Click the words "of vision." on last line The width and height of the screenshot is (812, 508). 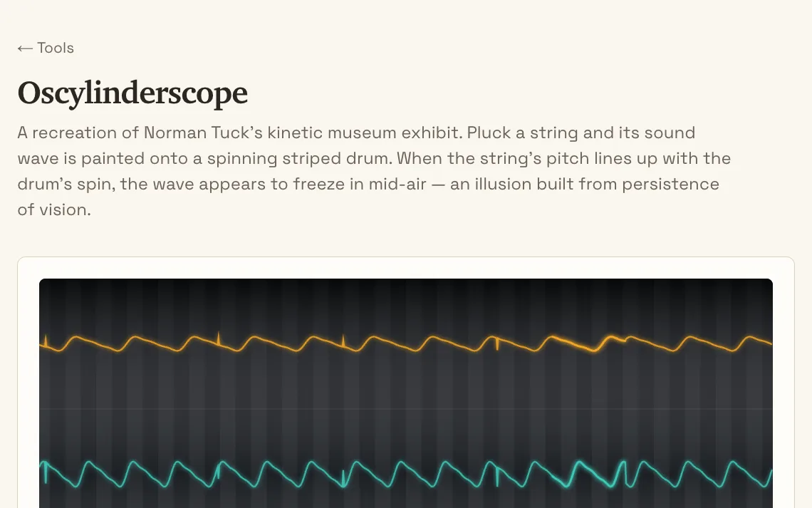pyautogui.click(x=54, y=209)
